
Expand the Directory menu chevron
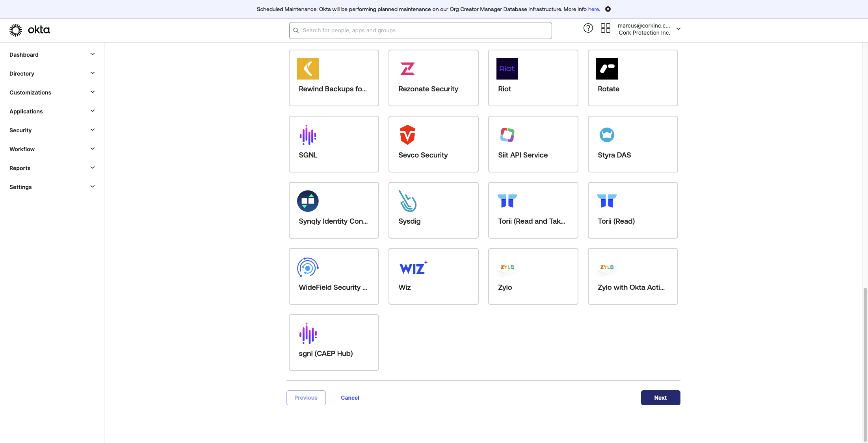[93, 73]
